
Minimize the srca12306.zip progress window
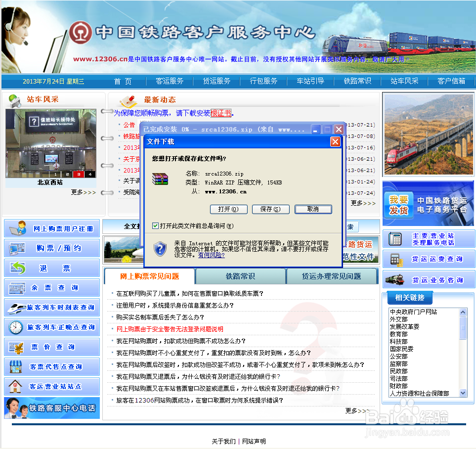tap(316, 130)
